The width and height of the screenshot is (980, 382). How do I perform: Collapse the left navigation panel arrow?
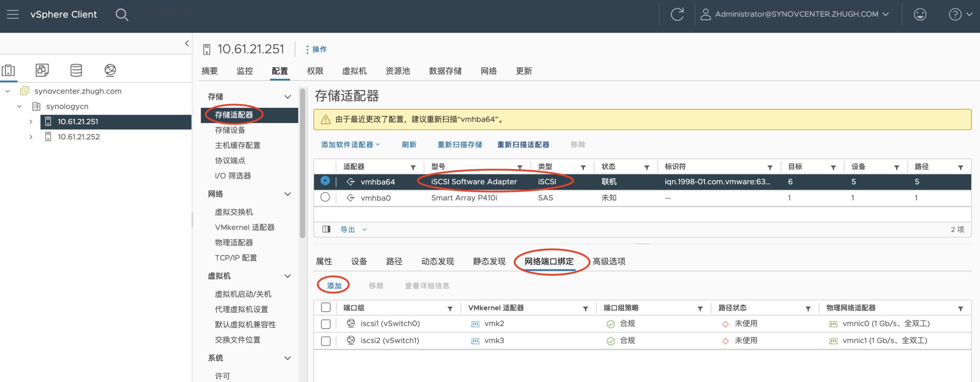[187, 43]
